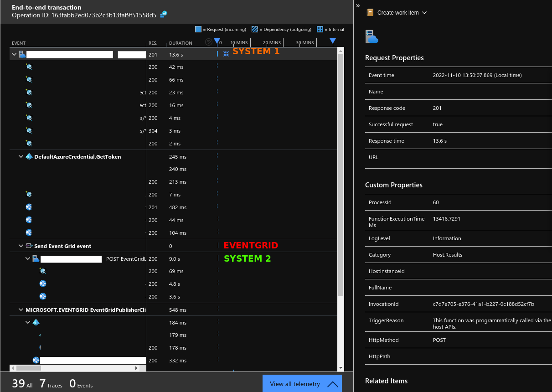Select the dependency diamond icon beside DefaultAzureCredential.GetToken
552x392 pixels.
click(29, 156)
